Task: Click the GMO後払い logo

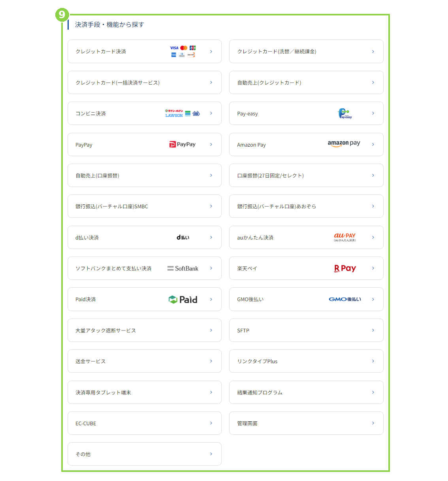Action: click(x=345, y=299)
